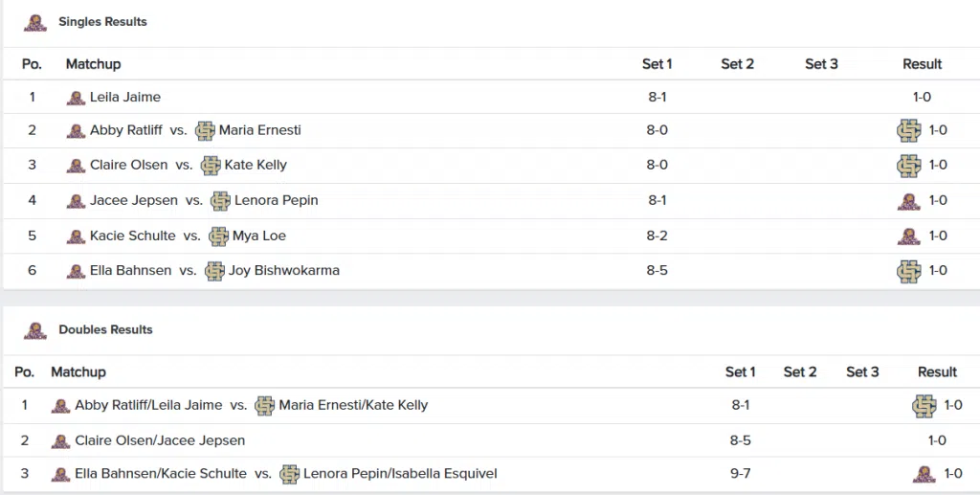Click the Set 1 header in singles table

pos(657,64)
